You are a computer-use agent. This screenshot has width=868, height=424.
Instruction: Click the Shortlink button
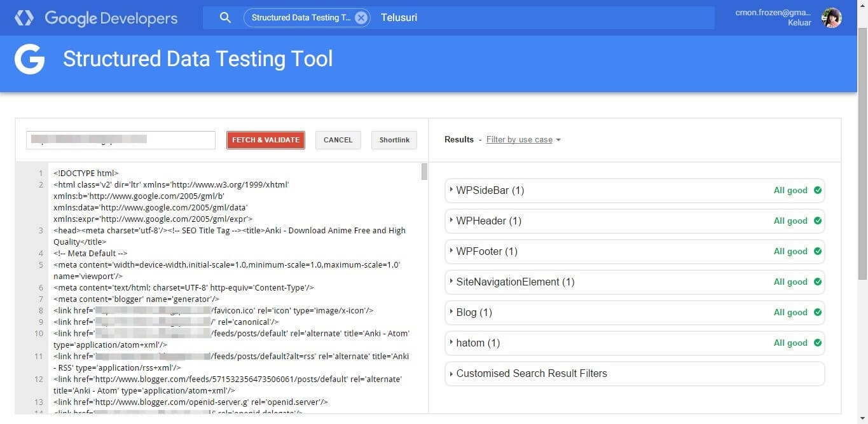click(x=394, y=140)
